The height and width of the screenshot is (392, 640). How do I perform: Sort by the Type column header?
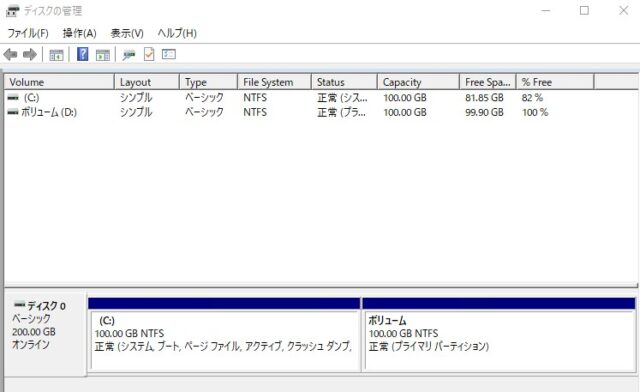pos(208,82)
